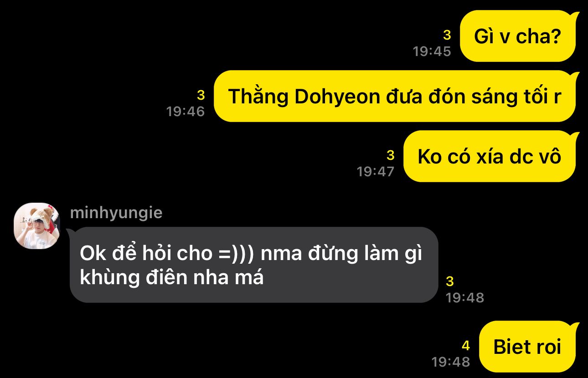Image resolution: width=588 pixels, height=378 pixels.
Task: Click the 19:46 timestamp
Action: [186, 112]
